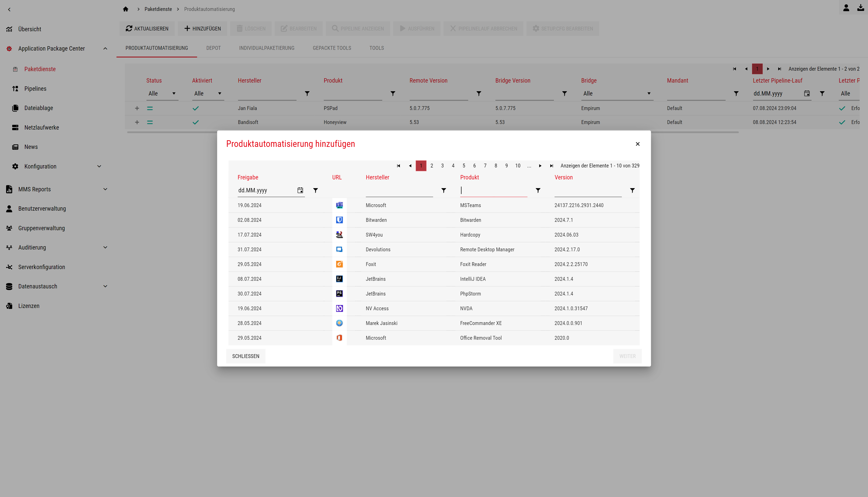The height and width of the screenshot is (497, 868).
Task: Click the Freigabe calendar picker icon
Action: coord(300,190)
